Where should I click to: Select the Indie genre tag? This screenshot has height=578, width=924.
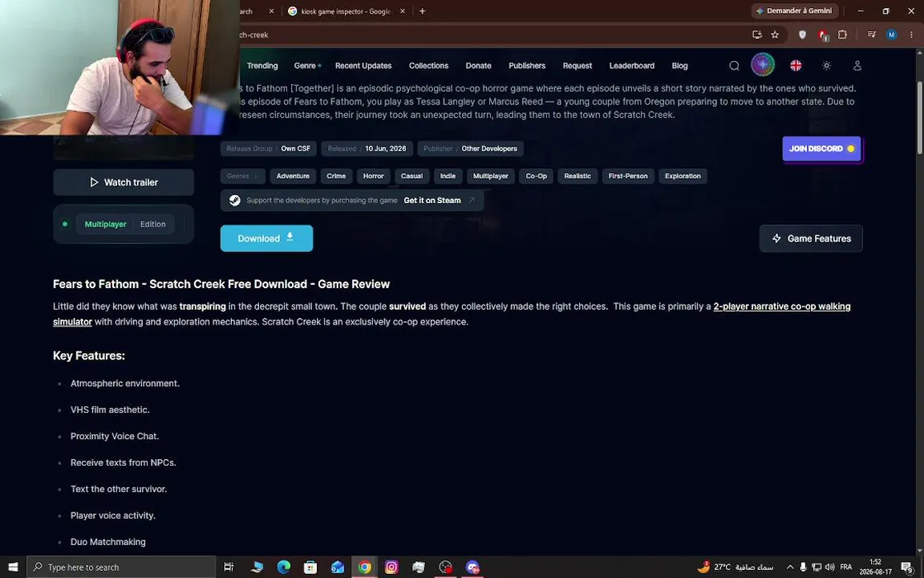(448, 176)
